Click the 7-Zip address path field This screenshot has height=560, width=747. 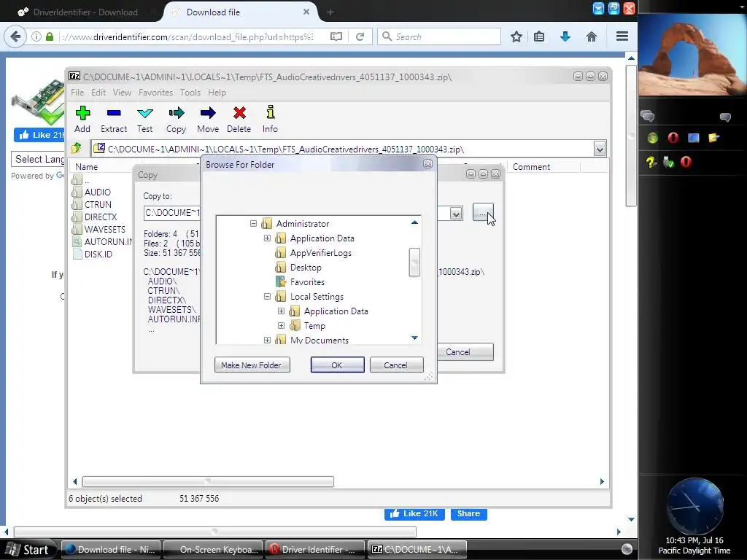click(x=343, y=149)
